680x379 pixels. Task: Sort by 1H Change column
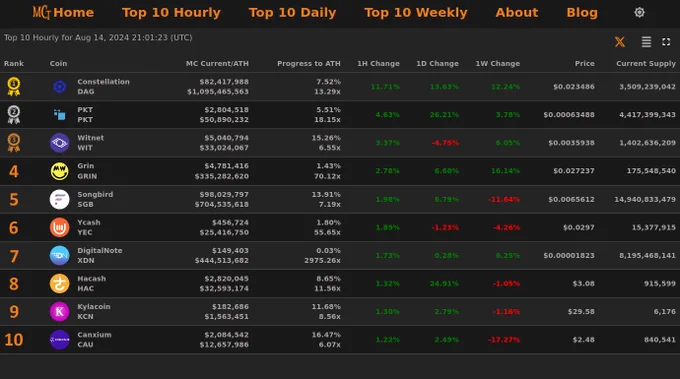click(x=378, y=63)
